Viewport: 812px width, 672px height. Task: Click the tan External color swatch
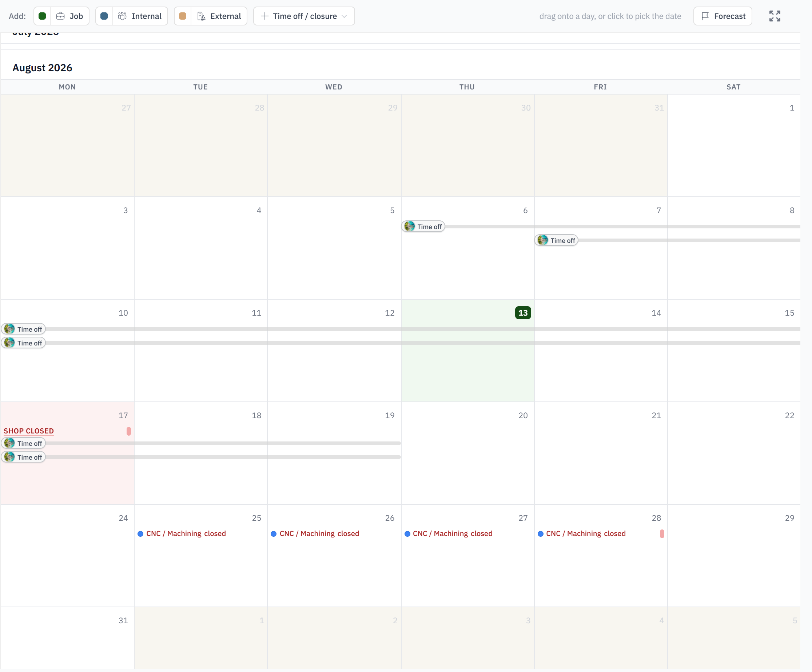pos(183,16)
